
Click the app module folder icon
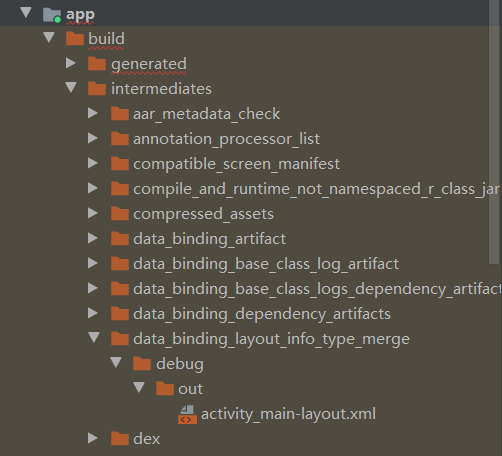(x=52, y=15)
